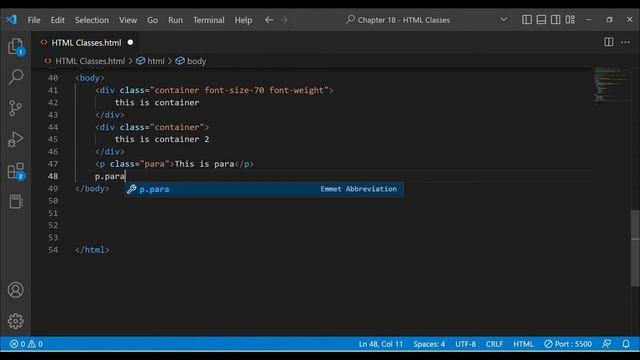Click Ln 48, Col 11 in status bar
This screenshot has width=640, height=360.
[x=381, y=344]
